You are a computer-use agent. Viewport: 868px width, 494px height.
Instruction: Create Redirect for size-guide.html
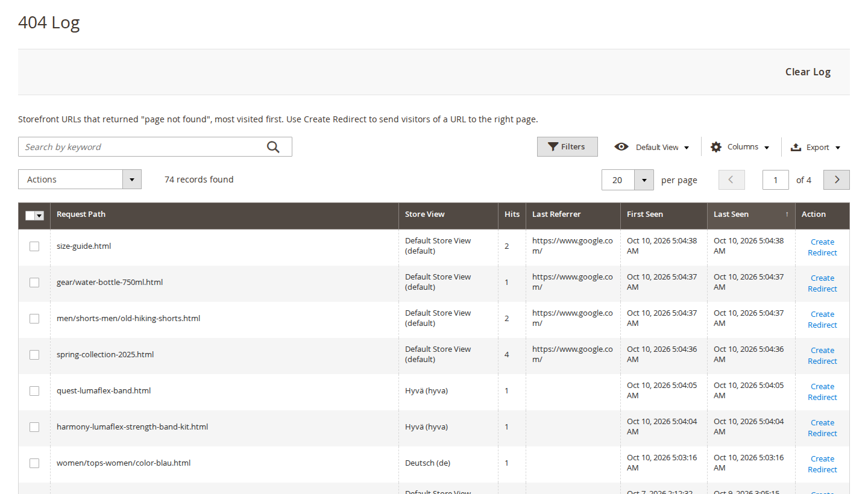tap(822, 247)
